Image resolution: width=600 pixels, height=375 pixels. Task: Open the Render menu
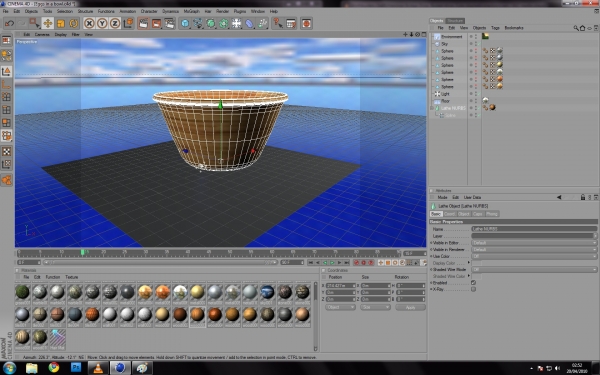(222, 11)
